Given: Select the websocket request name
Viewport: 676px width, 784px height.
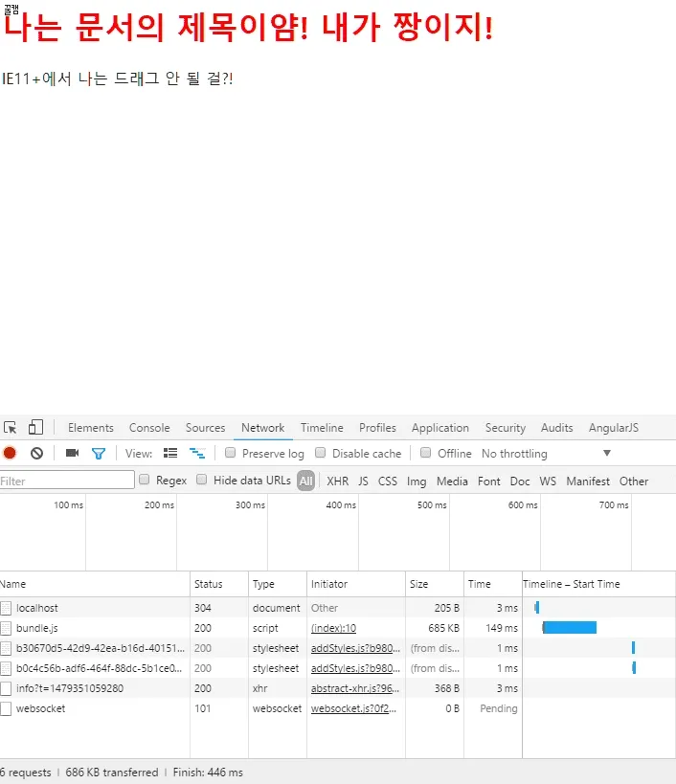Looking at the screenshot, I should (40, 708).
